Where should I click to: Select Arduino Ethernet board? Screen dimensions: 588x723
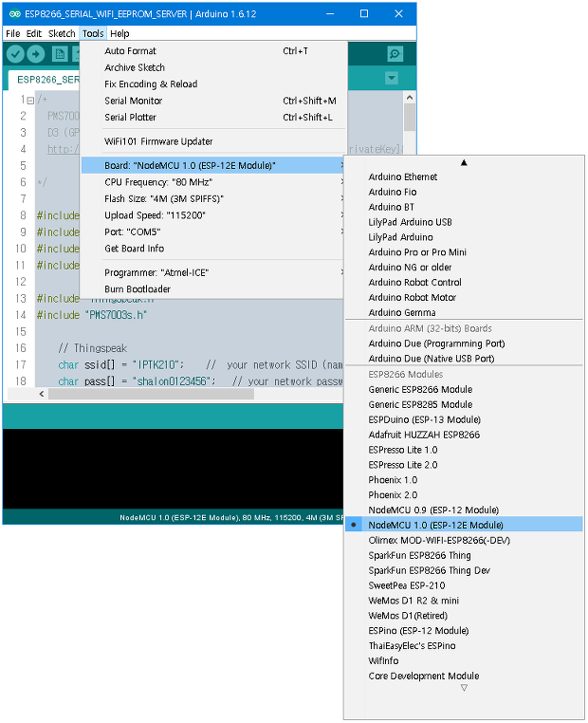(x=464, y=176)
